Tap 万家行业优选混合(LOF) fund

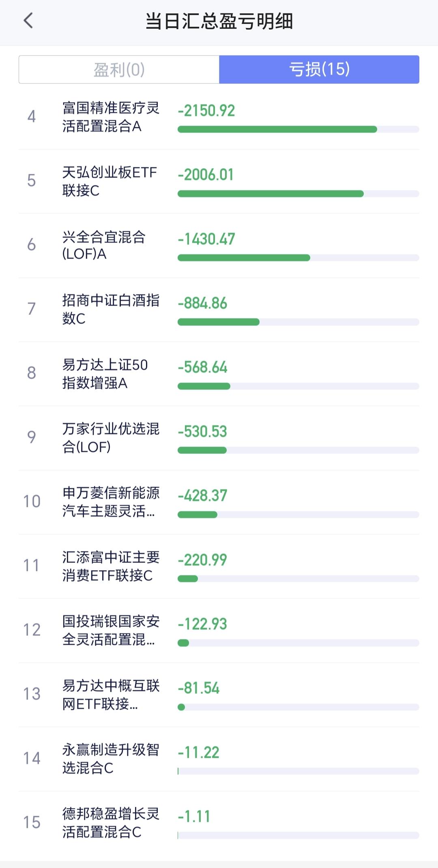[110, 438]
